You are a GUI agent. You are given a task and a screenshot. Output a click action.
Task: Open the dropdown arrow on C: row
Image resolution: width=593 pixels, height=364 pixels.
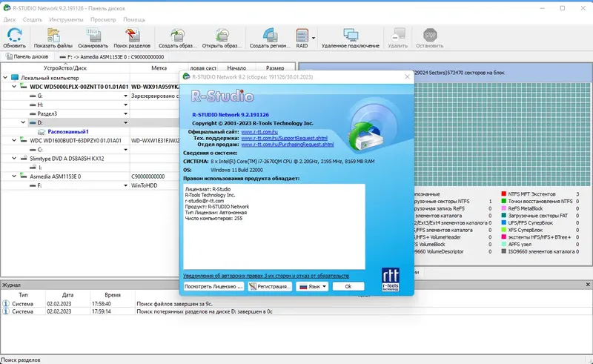(125, 150)
